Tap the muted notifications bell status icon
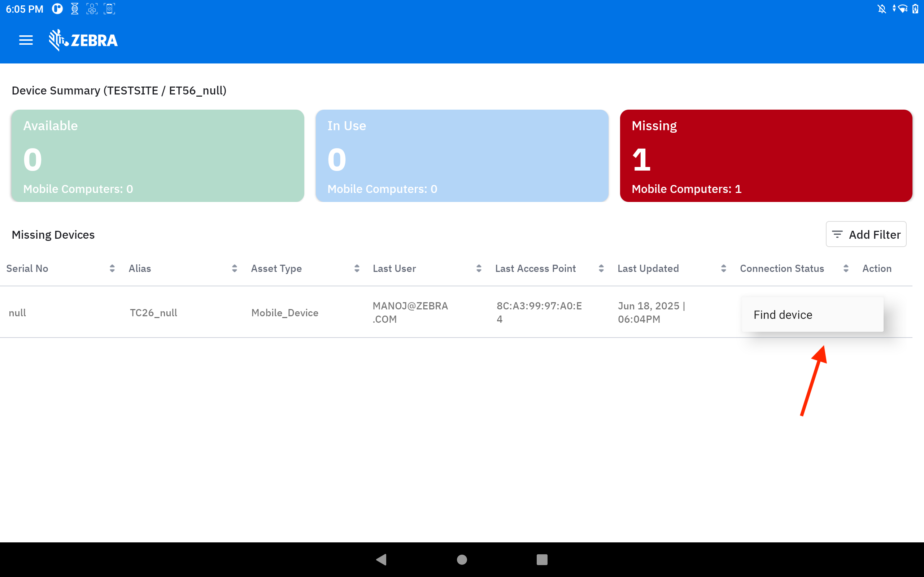 pyautogui.click(x=881, y=9)
